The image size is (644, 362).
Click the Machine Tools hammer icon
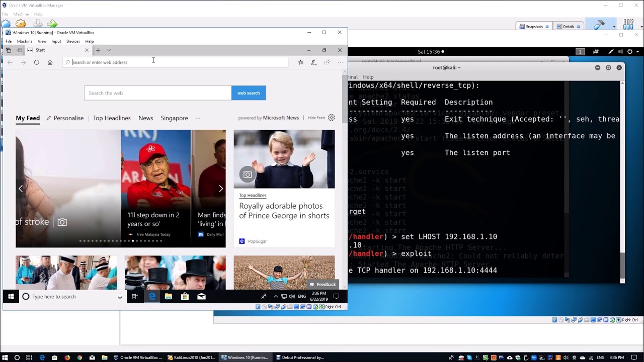[599, 25]
